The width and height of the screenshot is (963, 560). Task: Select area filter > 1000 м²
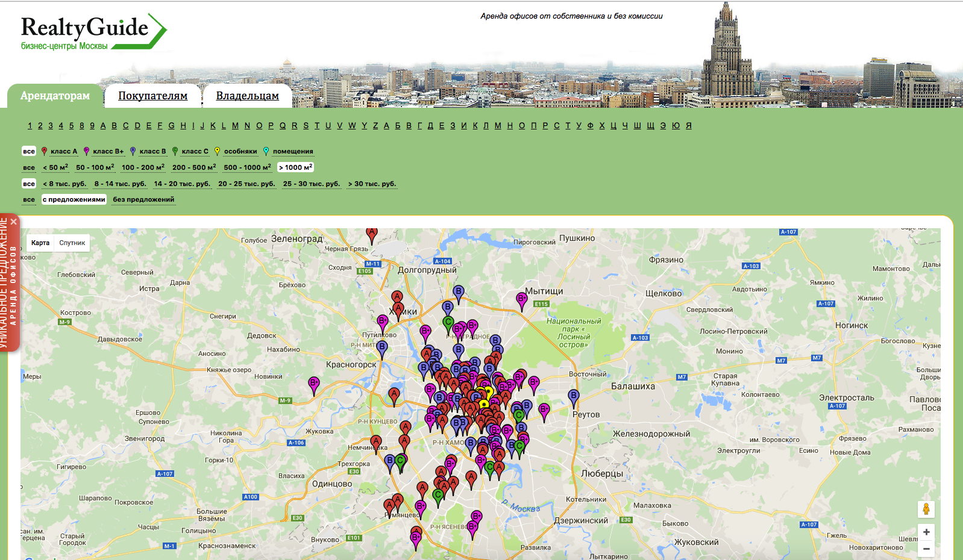point(295,167)
